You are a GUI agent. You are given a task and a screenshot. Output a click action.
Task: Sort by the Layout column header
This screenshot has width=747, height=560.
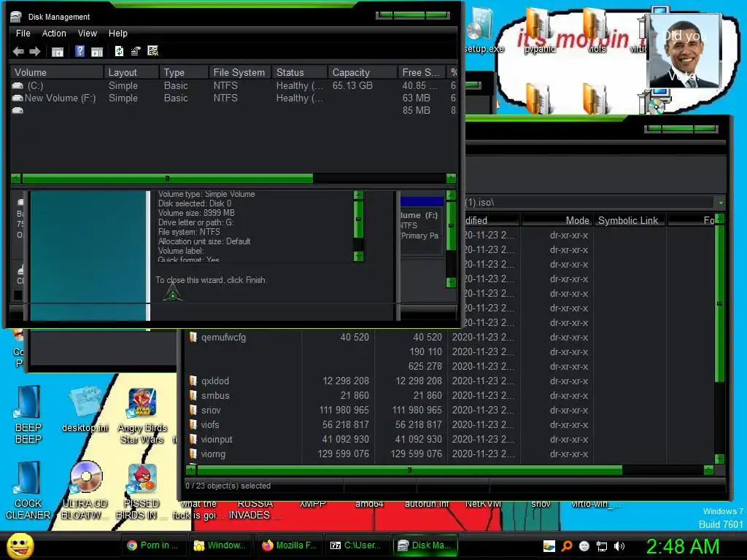131,72
